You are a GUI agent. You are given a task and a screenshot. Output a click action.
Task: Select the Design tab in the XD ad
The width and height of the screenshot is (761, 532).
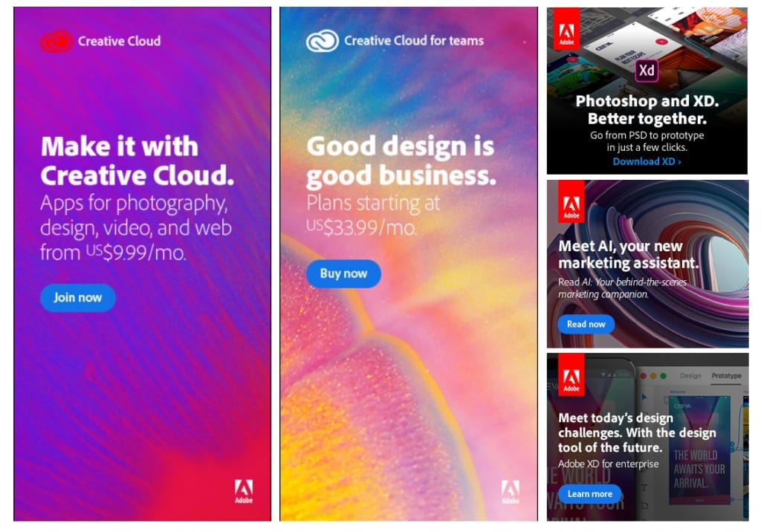click(690, 376)
